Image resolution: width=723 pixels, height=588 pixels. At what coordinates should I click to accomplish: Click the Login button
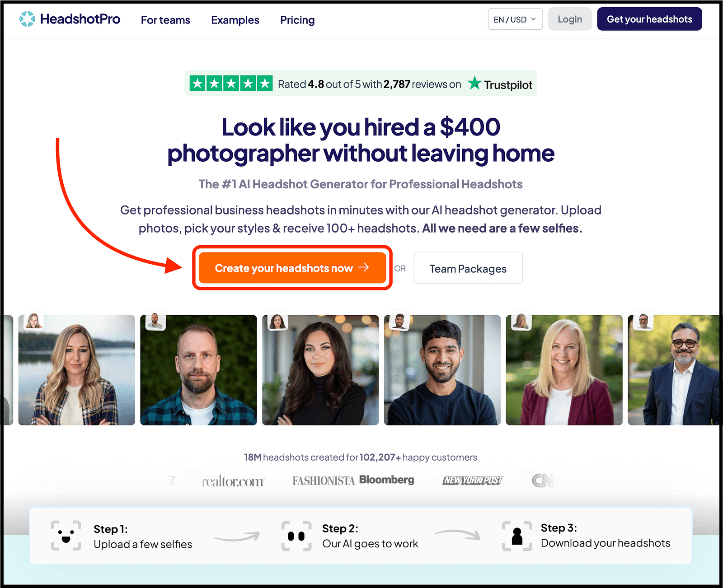(x=570, y=19)
